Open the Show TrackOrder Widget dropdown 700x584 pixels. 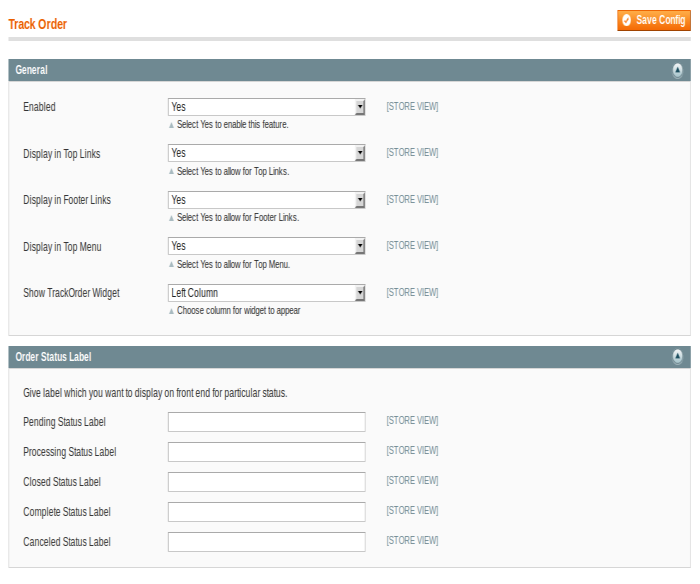point(267,293)
